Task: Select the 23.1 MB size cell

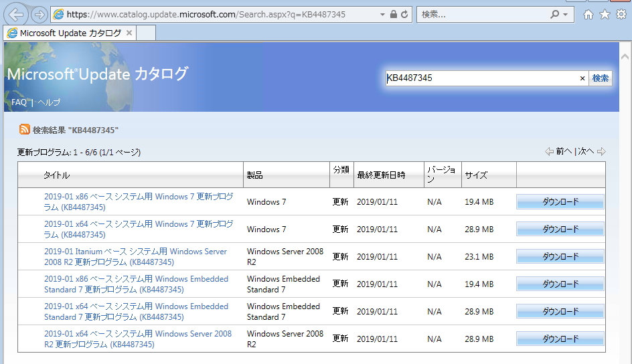Action: 479,256
